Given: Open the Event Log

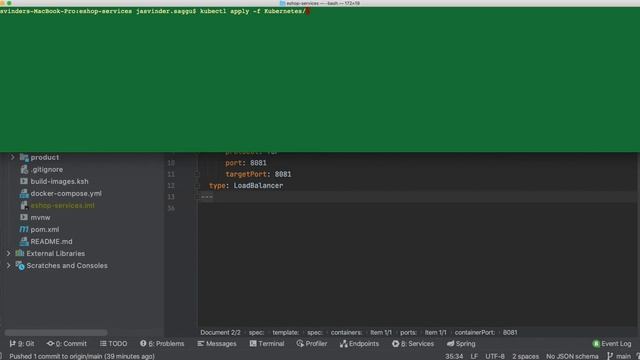Looking at the screenshot, I should (612, 344).
